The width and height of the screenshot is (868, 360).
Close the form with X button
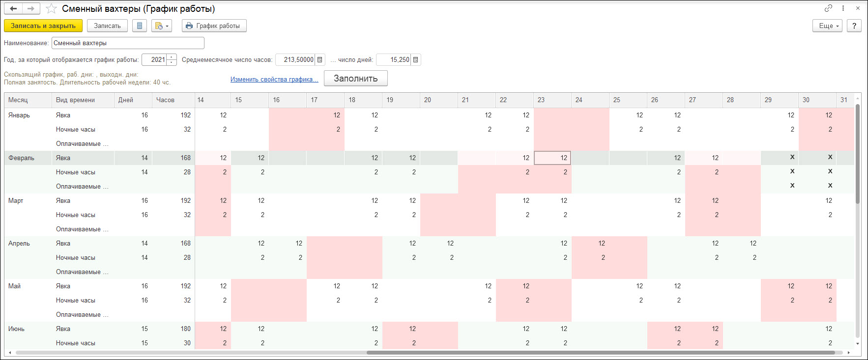click(858, 8)
